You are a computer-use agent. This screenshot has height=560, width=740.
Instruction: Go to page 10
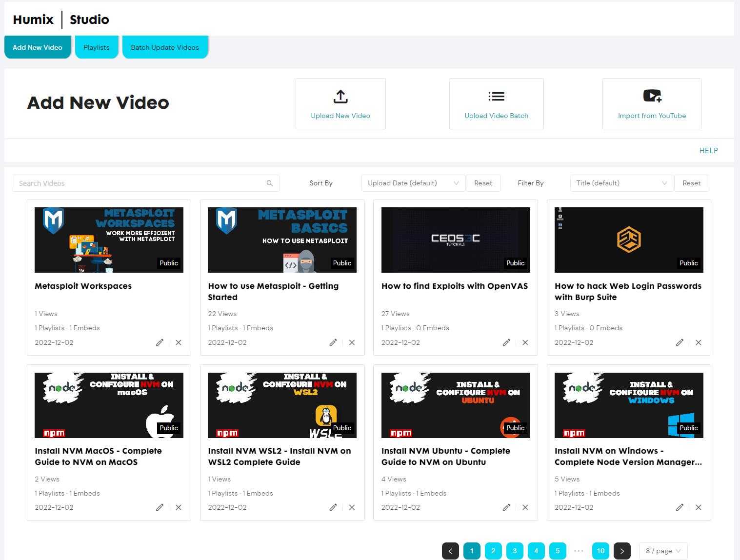pyautogui.click(x=600, y=551)
